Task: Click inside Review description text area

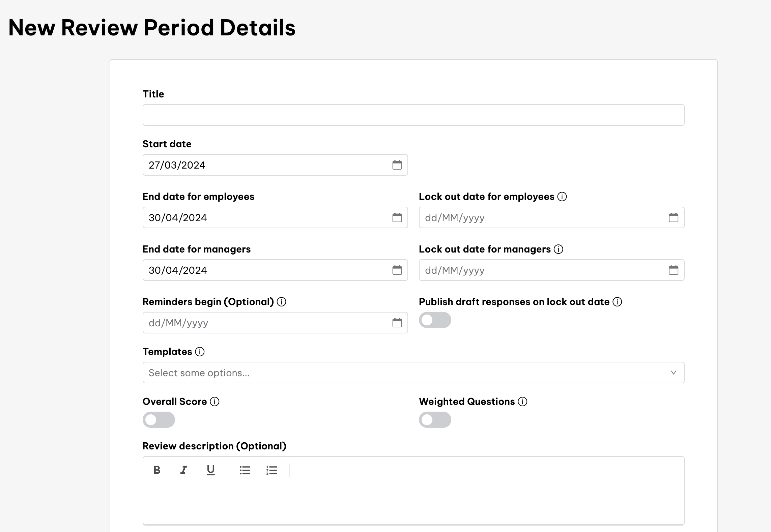Action: tap(413, 502)
